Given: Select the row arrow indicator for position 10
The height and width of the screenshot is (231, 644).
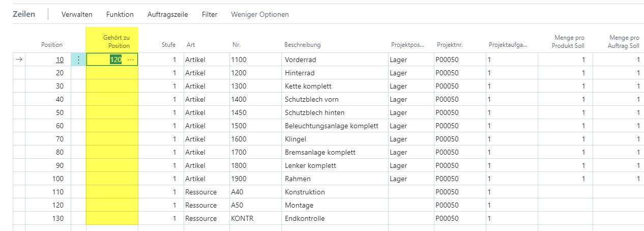Looking at the screenshot, I should point(19,60).
